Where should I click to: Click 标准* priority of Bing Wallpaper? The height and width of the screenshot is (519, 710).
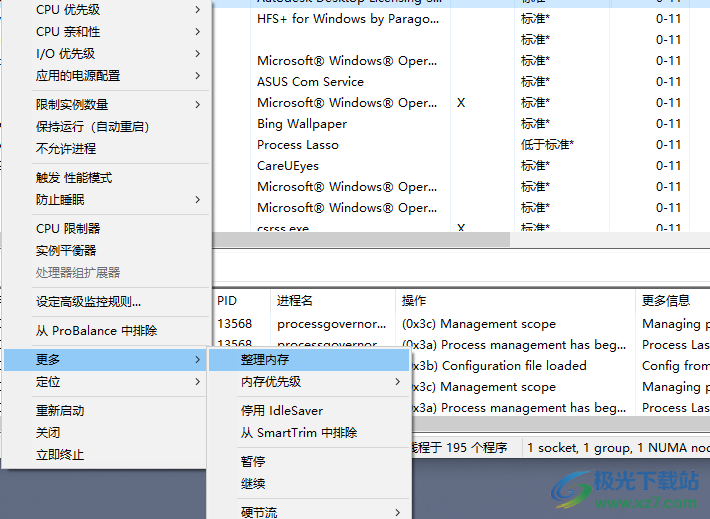pyautogui.click(x=535, y=124)
